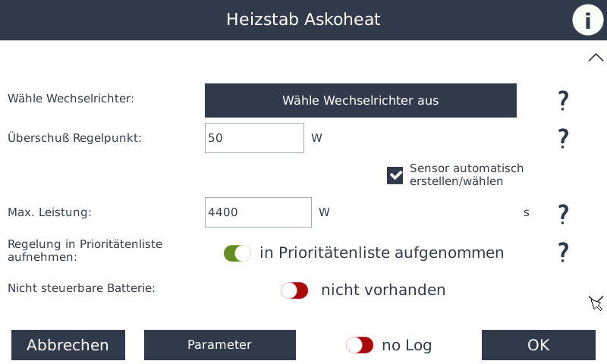Enable logging with the no Log switch
Screen dimensions: 607x364
360,346
